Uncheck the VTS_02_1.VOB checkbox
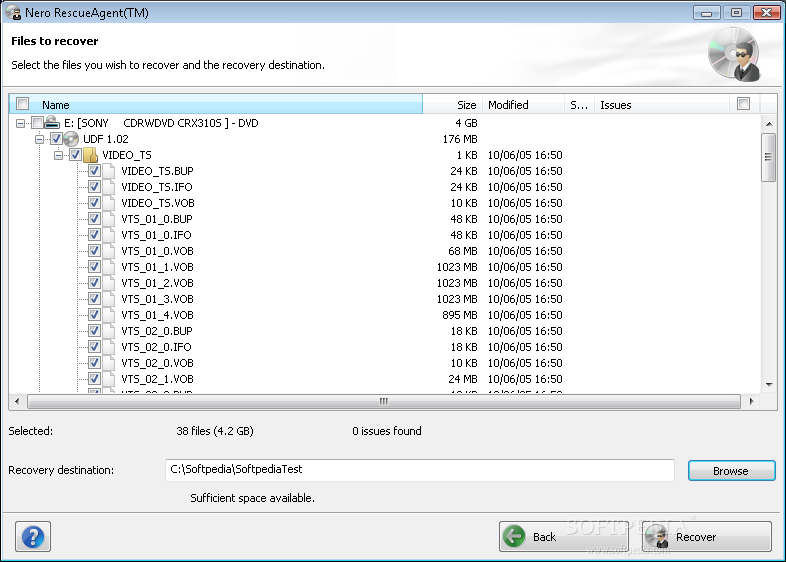Image resolution: width=786 pixels, height=562 pixels. [94, 379]
